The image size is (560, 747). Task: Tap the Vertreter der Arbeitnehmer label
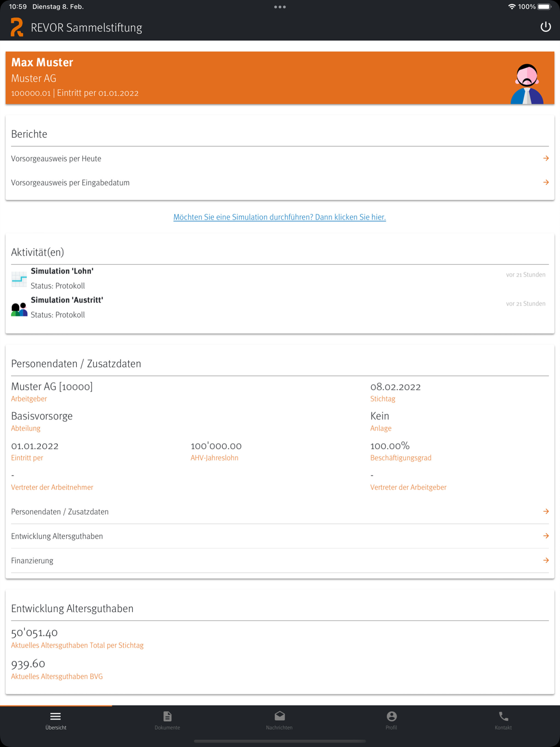pos(52,487)
